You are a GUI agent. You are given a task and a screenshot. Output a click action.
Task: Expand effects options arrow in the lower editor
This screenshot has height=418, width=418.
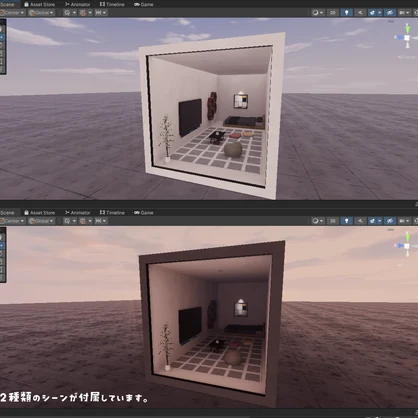[379, 221]
